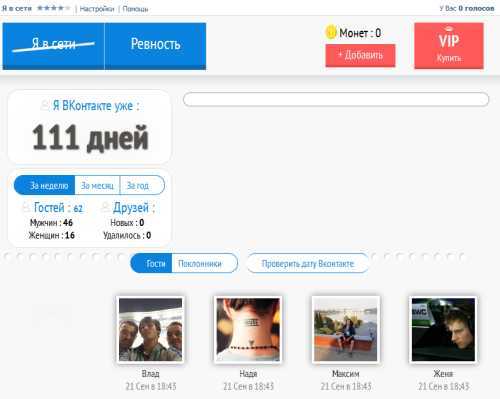Open the Настройки link
This screenshot has width=500, height=399.
click(97, 9)
